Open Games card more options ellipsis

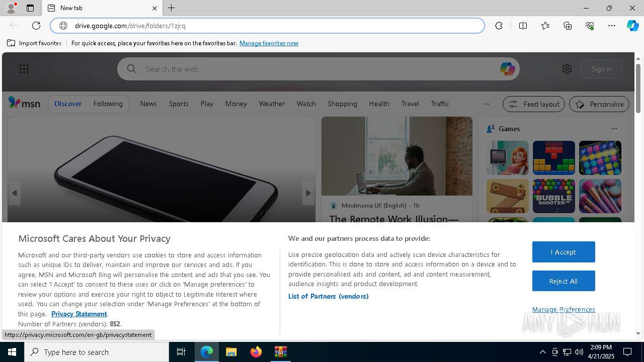(614, 129)
